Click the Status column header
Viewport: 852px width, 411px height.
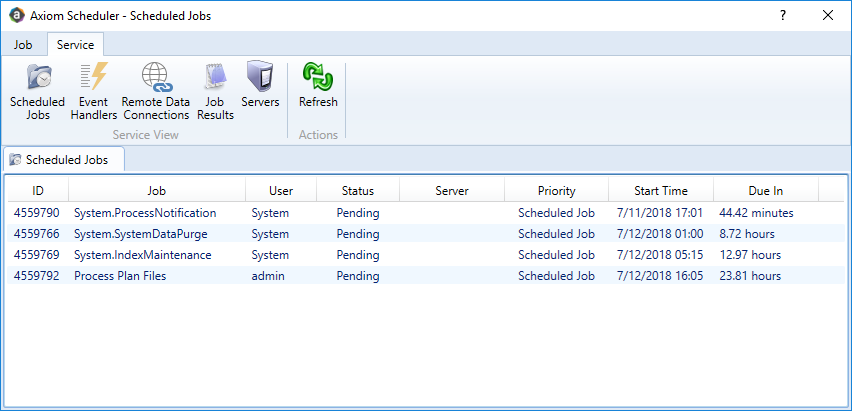click(x=357, y=190)
